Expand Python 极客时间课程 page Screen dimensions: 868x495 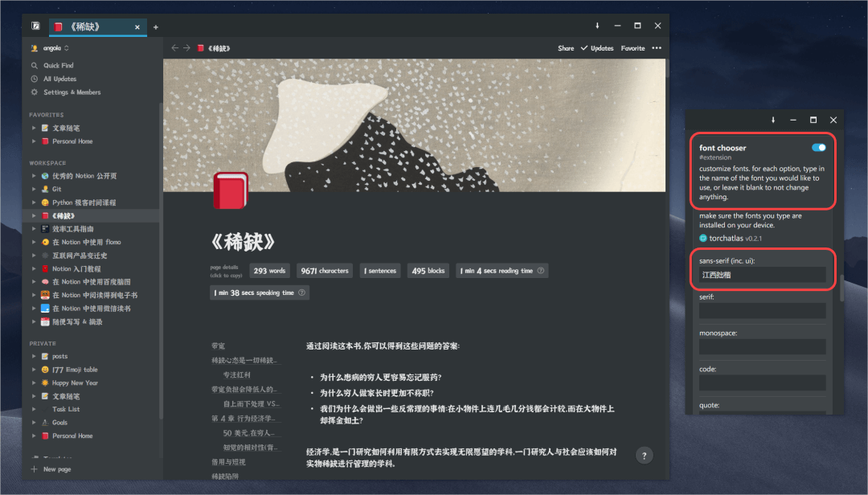tap(34, 202)
